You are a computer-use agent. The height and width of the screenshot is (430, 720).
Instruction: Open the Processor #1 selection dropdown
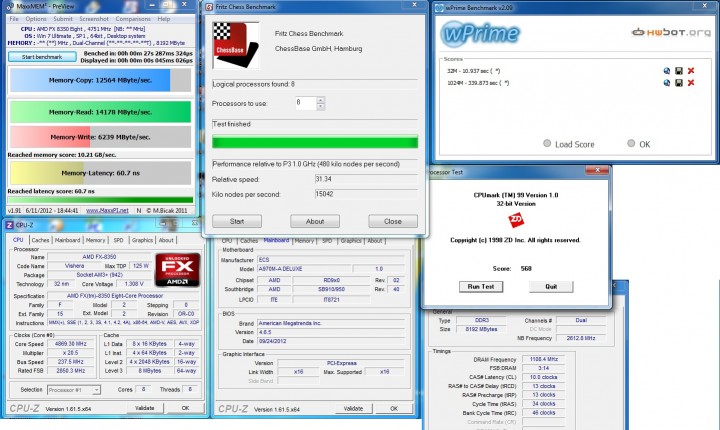(96, 390)
